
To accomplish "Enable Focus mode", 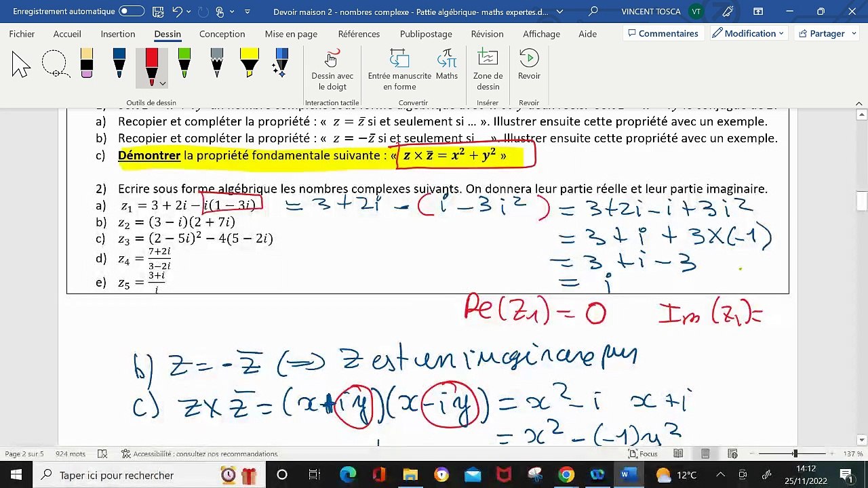I will (643, 454).
